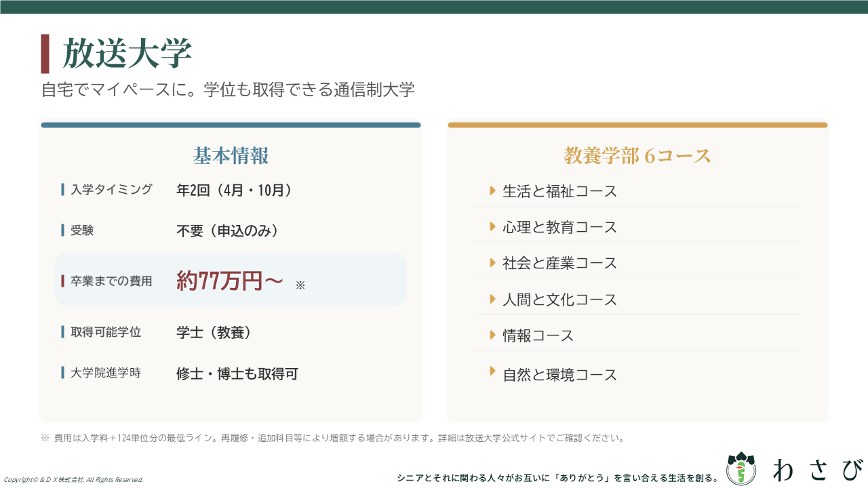Click the わさび brand name text
The height and width of the screenshot is (488, 868).
pos(818,470)
